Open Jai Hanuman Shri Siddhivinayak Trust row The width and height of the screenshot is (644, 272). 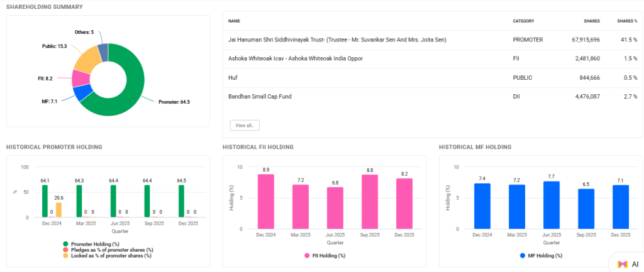coord(337,40)
